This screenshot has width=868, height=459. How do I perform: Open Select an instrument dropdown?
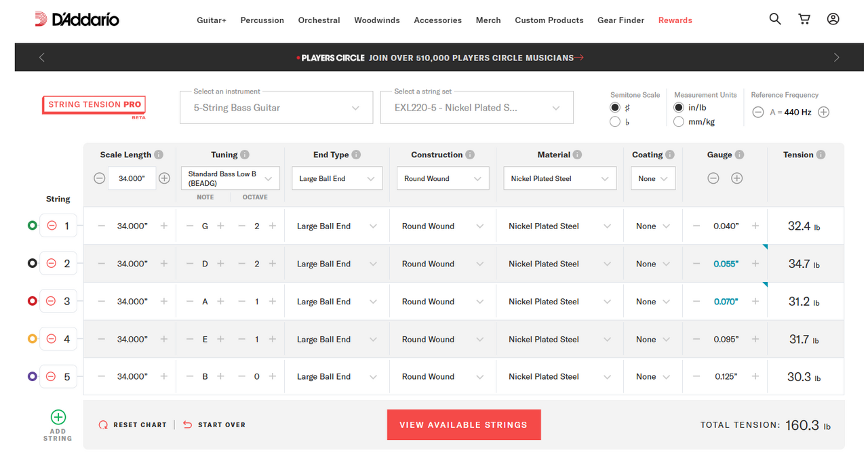pyautogui.click(x=277, y=107)
